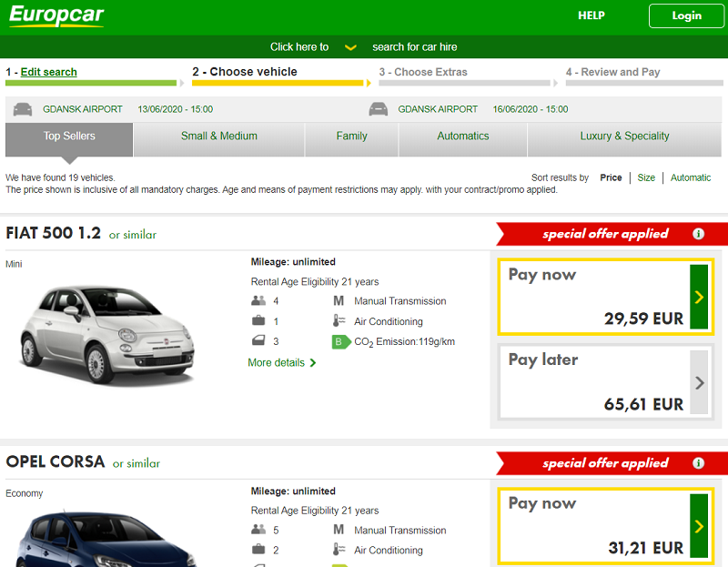Image resolution: width=728 pixels, height=567 pixels.
Task: Click the CO2 rating B badge
Action: 340,342
